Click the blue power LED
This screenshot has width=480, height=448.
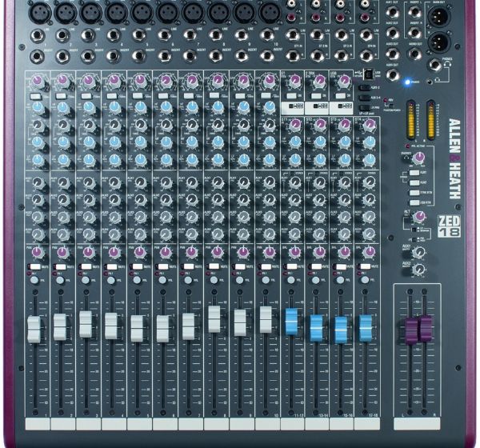click(x=407, y=82)
